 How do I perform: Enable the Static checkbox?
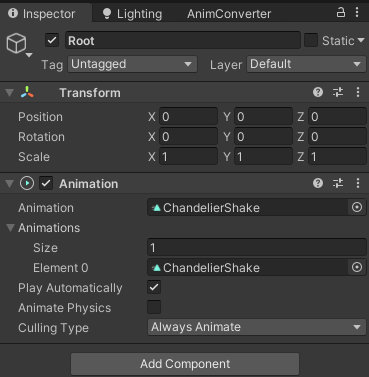[x=311, y=40]
